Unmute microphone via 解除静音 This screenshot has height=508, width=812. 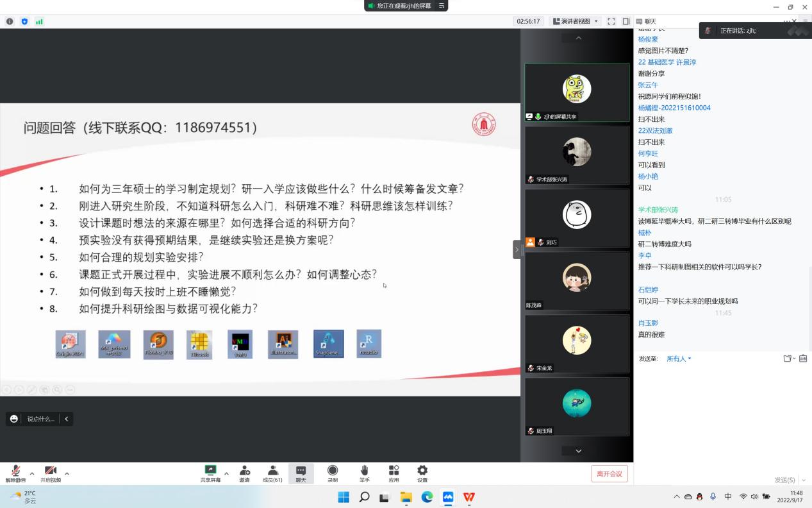(15, 473)
